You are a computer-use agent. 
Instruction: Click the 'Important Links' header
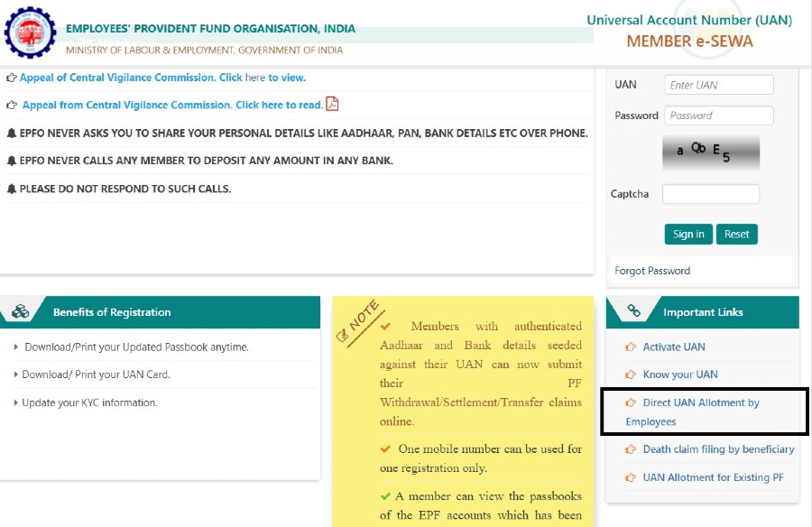(x=703, y=312)
